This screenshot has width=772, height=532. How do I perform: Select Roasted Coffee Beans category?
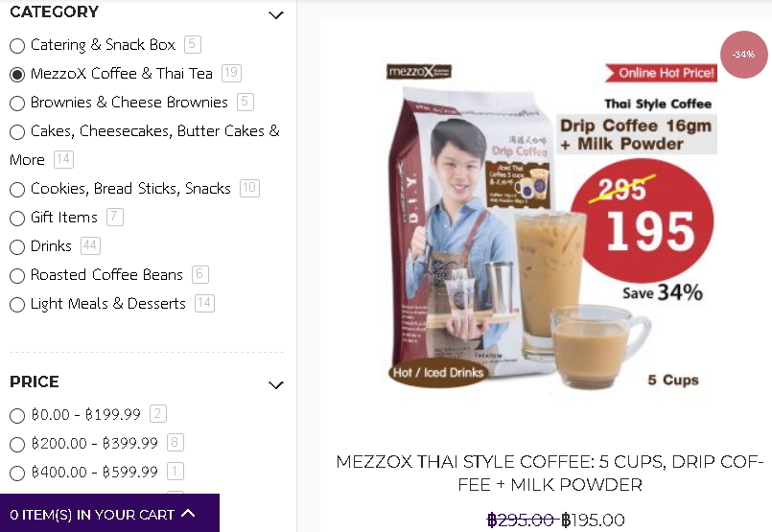pyautogui.click(x=17, y=276)
